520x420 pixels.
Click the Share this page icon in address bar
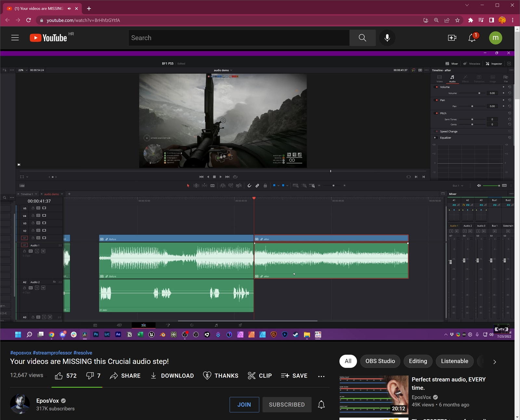pos(447,20)
